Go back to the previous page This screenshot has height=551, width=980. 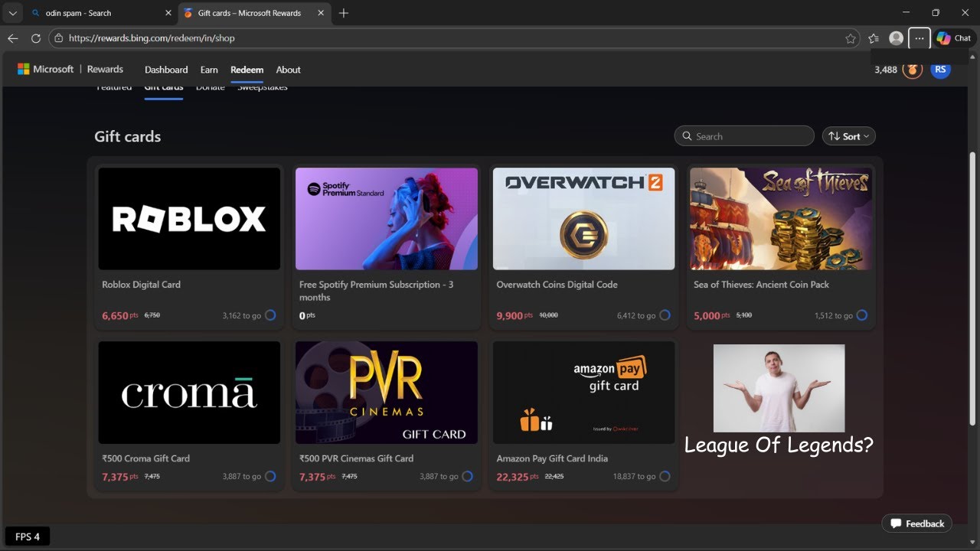point(13,38)
